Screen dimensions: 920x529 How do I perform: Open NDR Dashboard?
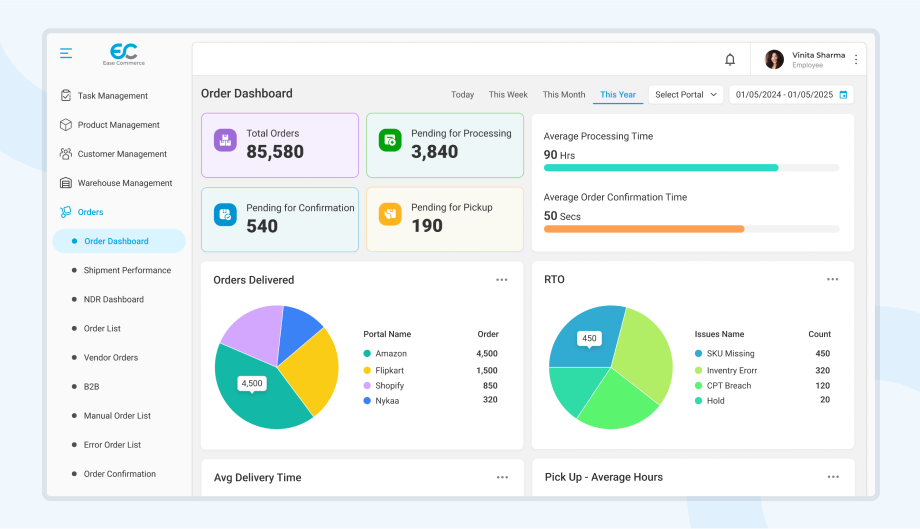(114, 299)
